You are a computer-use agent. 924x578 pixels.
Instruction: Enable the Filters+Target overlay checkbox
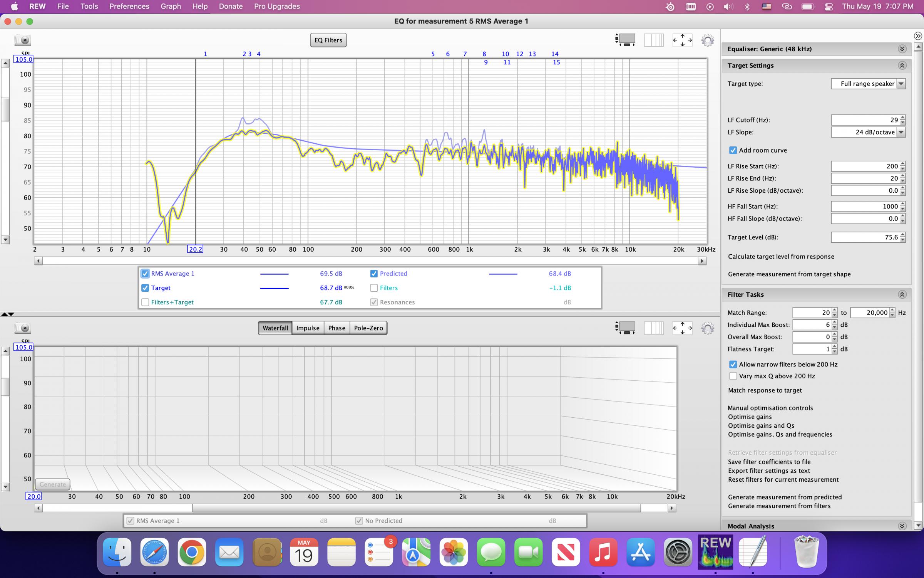coord(145,302)
